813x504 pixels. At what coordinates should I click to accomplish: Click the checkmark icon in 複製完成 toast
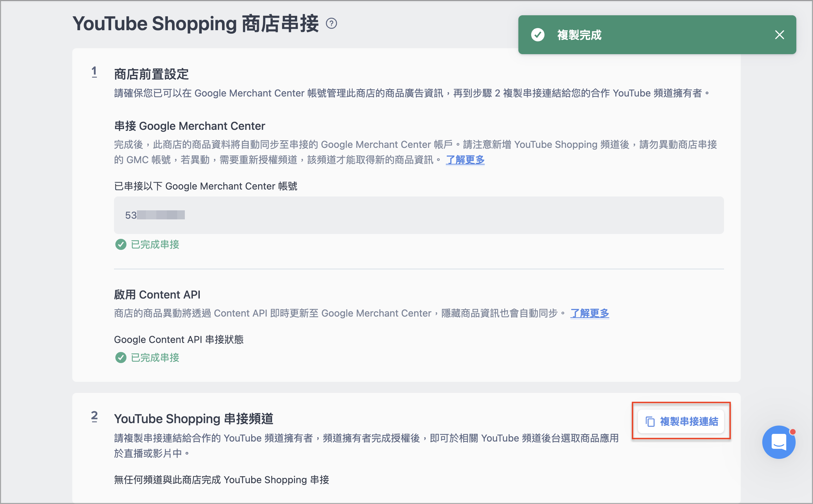[x=538, y=35]
